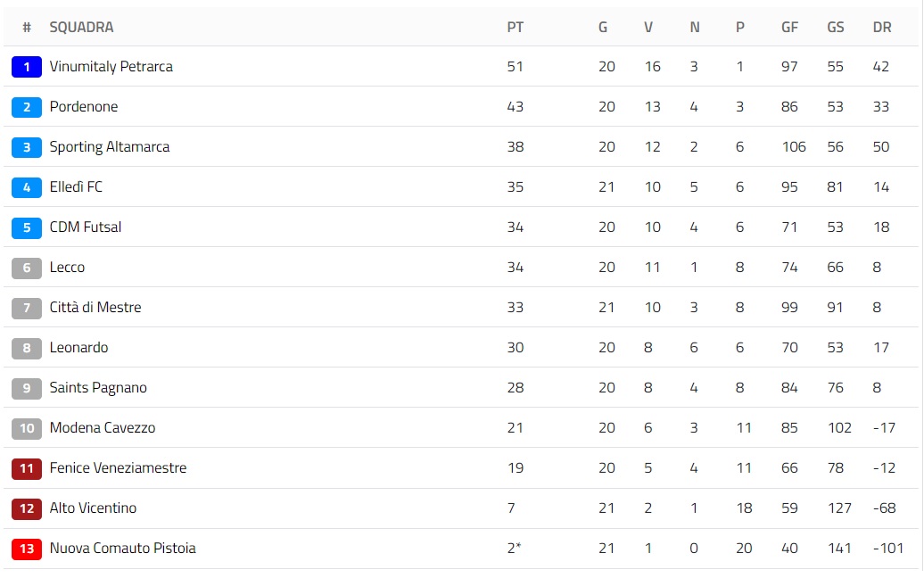Screen dimensions: 924x578
Task: Click position 4 badge for Elledì FC
Action: pyautogui.click(x=27, y=187)
